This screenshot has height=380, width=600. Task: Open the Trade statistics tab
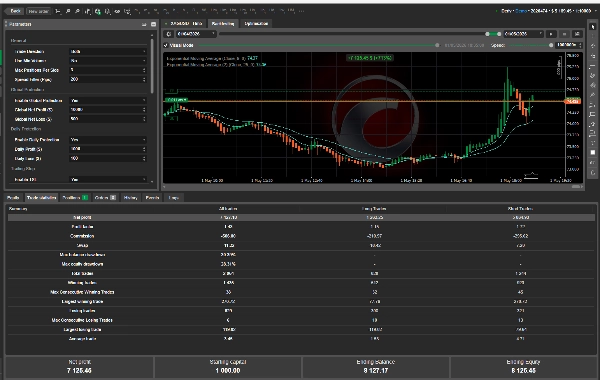(x=42, y=197)
